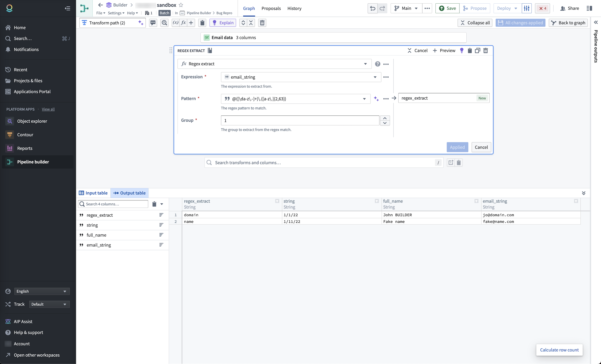Click the zoom out magnifier icon
This screenshot has height=364, width=601.
click(x=164, y=23)
